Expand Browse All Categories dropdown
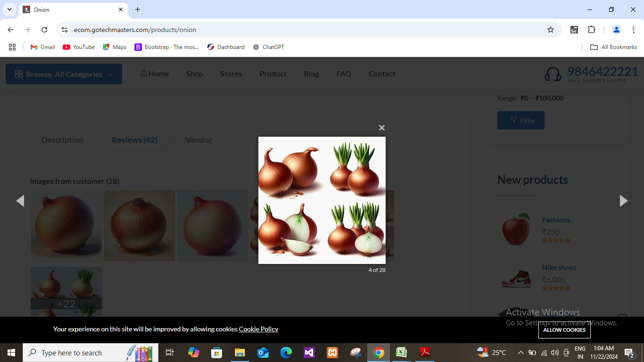The image size is (644, 362). [x=64, y=74]
